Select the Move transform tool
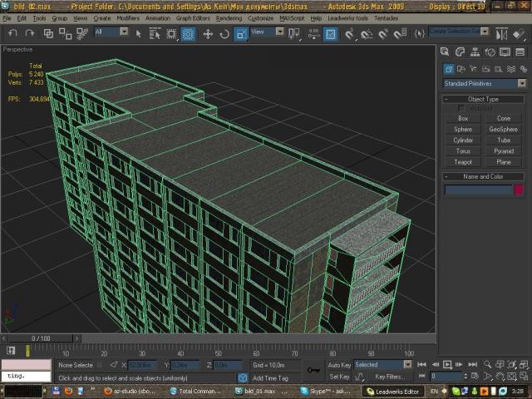 tap(208, 34)
